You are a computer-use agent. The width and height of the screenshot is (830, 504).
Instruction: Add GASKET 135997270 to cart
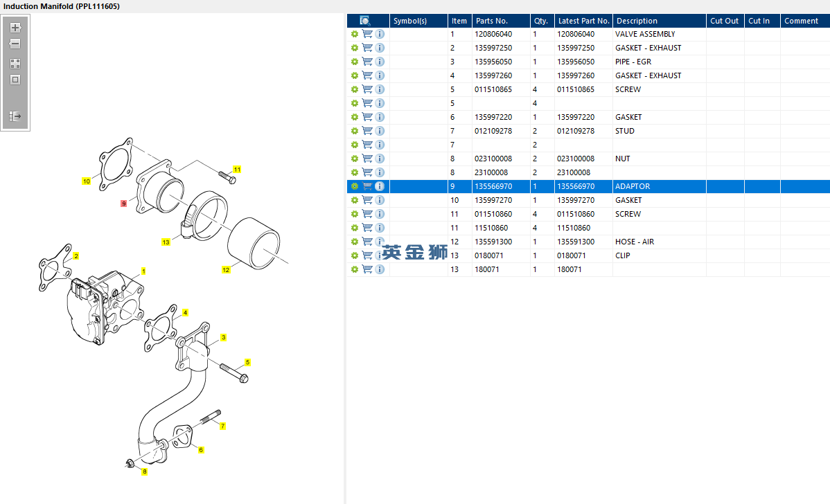coord(367,200)
